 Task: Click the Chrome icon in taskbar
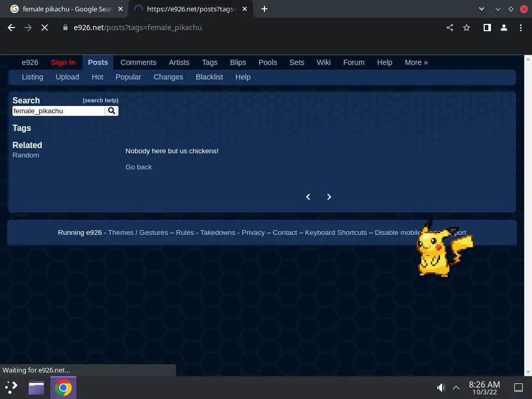pyautogui.click(x=63, y=388)
